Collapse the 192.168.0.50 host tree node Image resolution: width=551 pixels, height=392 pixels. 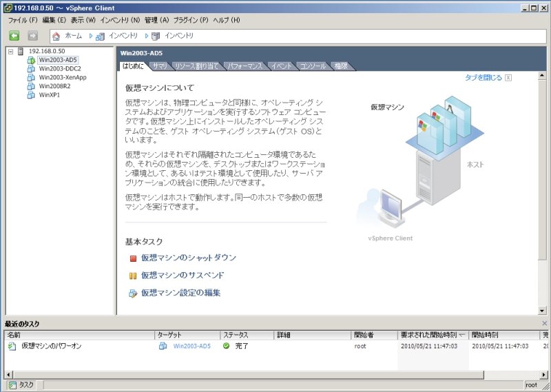(11, 52)
